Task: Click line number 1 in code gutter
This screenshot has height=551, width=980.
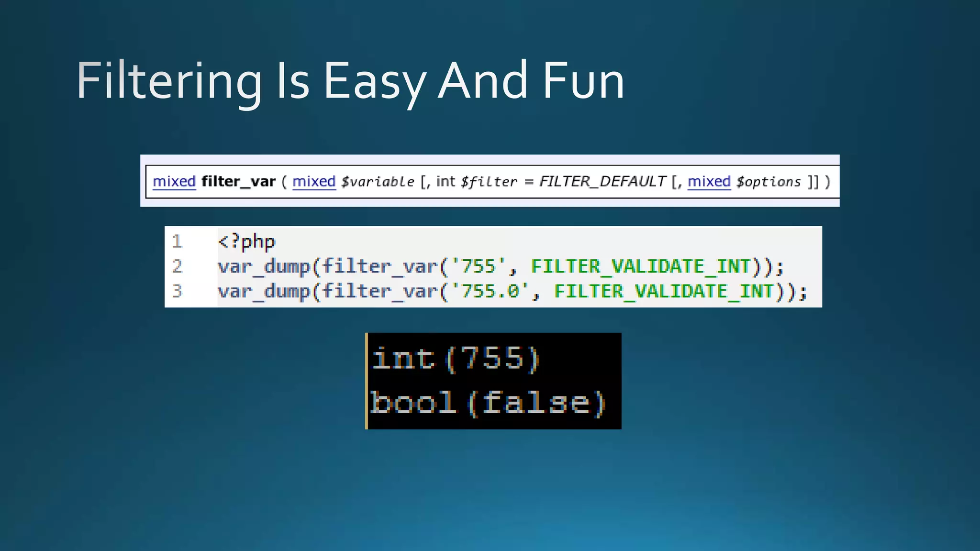Action: coord(177,242)
